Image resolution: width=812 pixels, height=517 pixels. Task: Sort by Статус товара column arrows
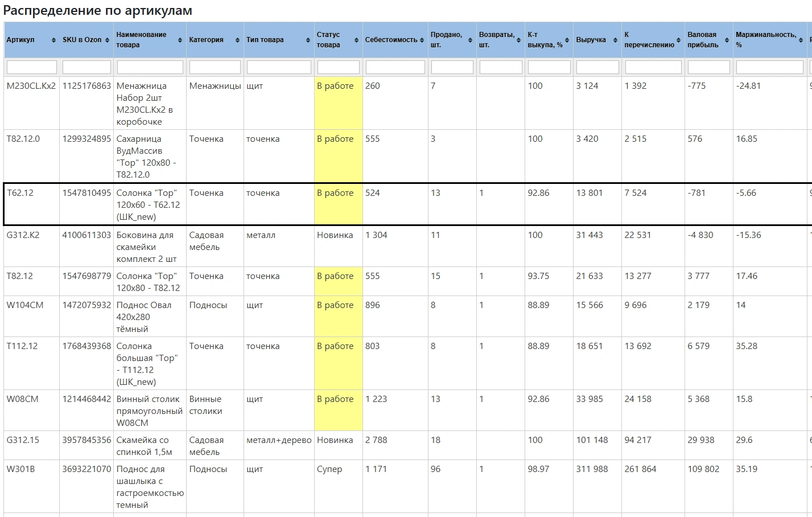point(356,40)
